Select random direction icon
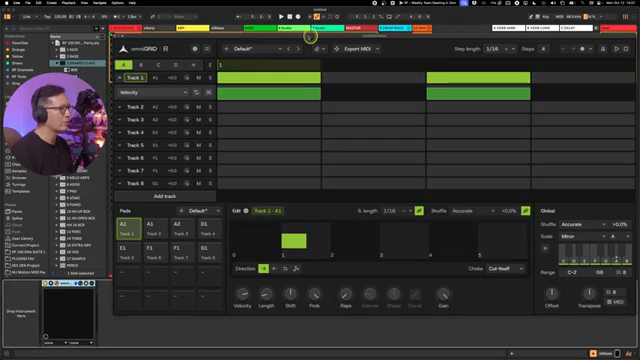 [296, 269]
